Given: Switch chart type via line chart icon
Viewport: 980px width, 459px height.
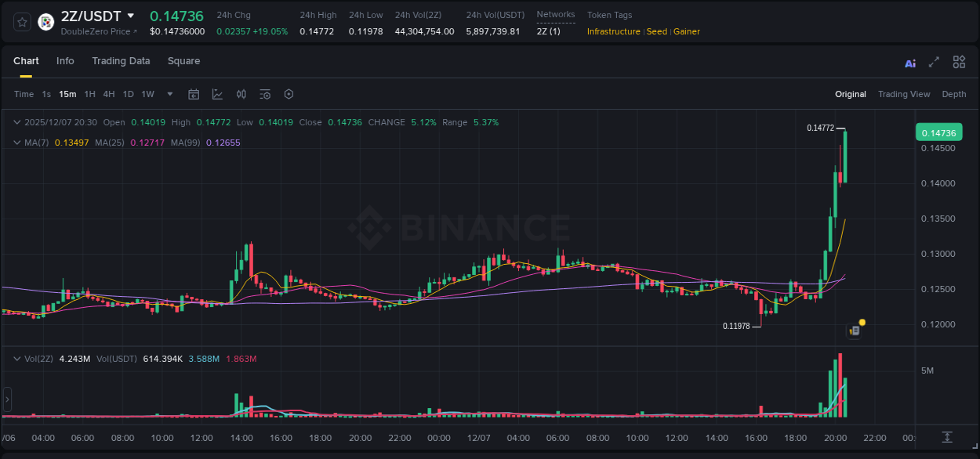Looking at the screenshot, I should 217,93.
